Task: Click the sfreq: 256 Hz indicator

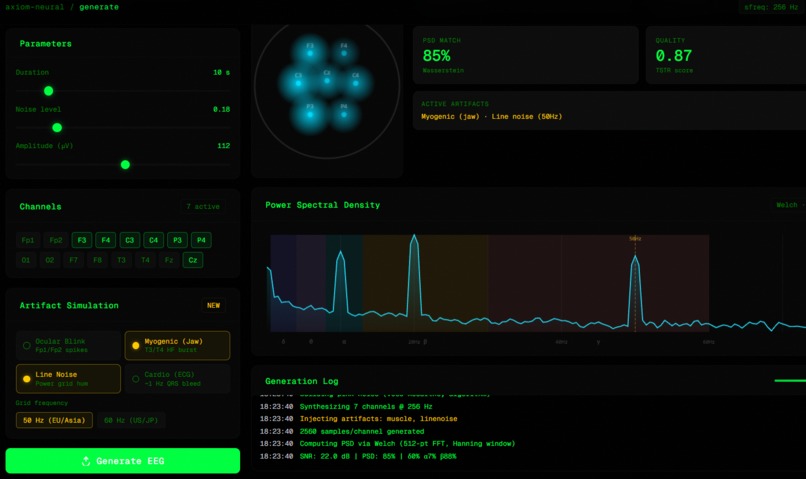Action: tap(771, 7)
